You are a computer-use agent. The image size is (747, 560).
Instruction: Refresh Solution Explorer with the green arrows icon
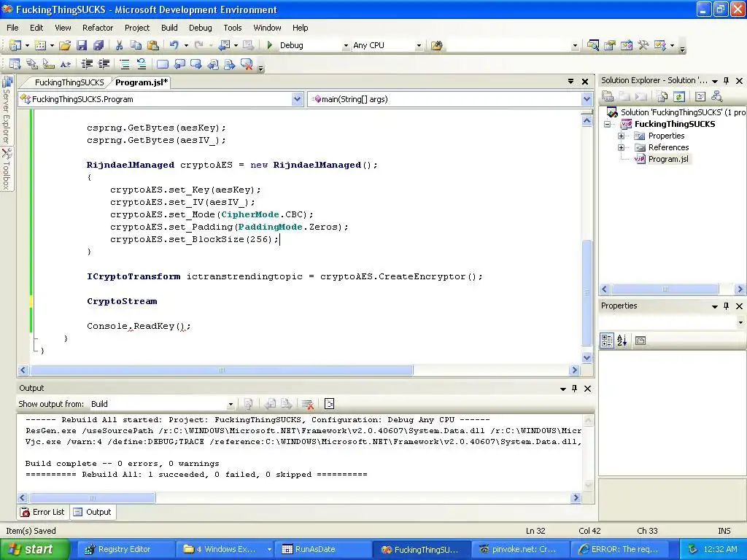click(679, 97)
